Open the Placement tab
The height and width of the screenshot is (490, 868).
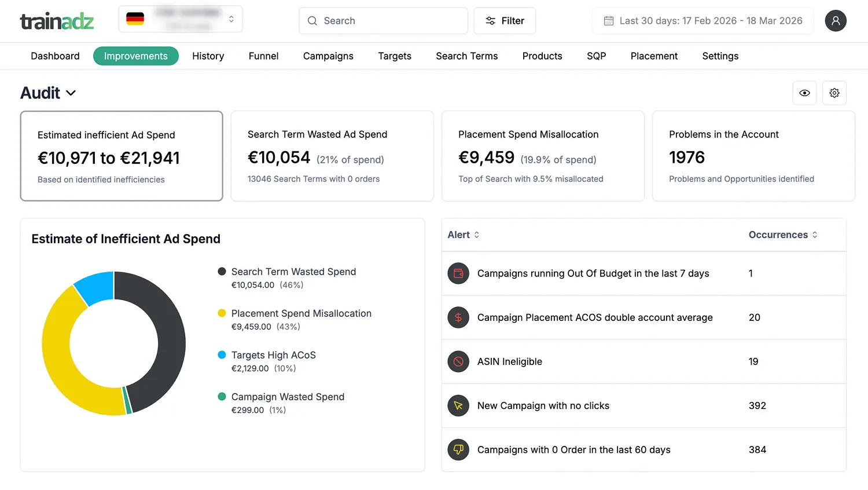tap(654, 56)
